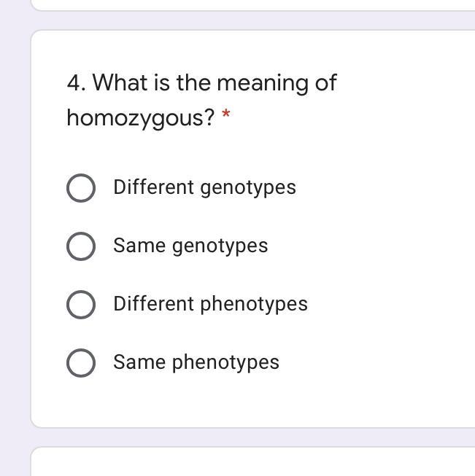Click the word "homozygous?" in the question
The height and width of the screenshot is (476, 475).
(140, 117)
